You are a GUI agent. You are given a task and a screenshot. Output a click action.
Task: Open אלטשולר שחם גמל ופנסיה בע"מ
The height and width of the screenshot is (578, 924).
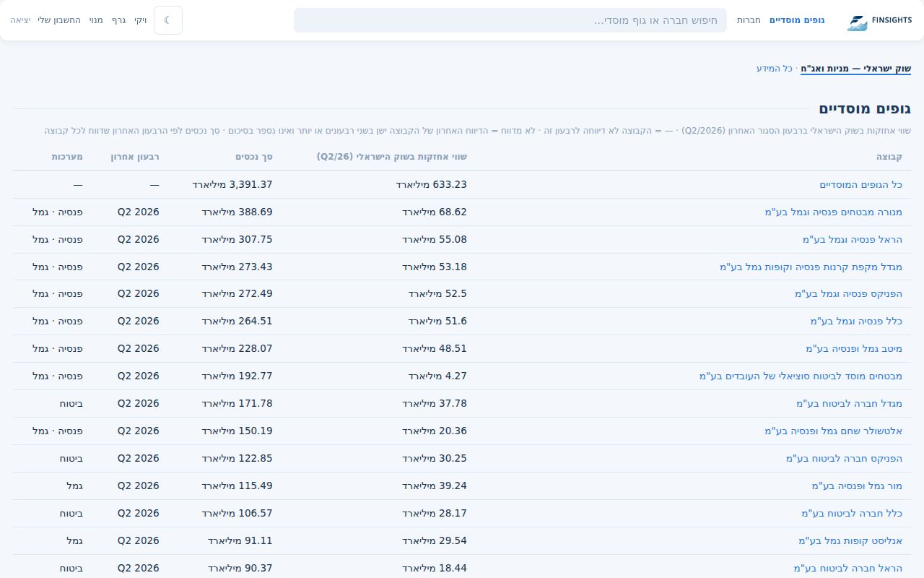(834, 431)
